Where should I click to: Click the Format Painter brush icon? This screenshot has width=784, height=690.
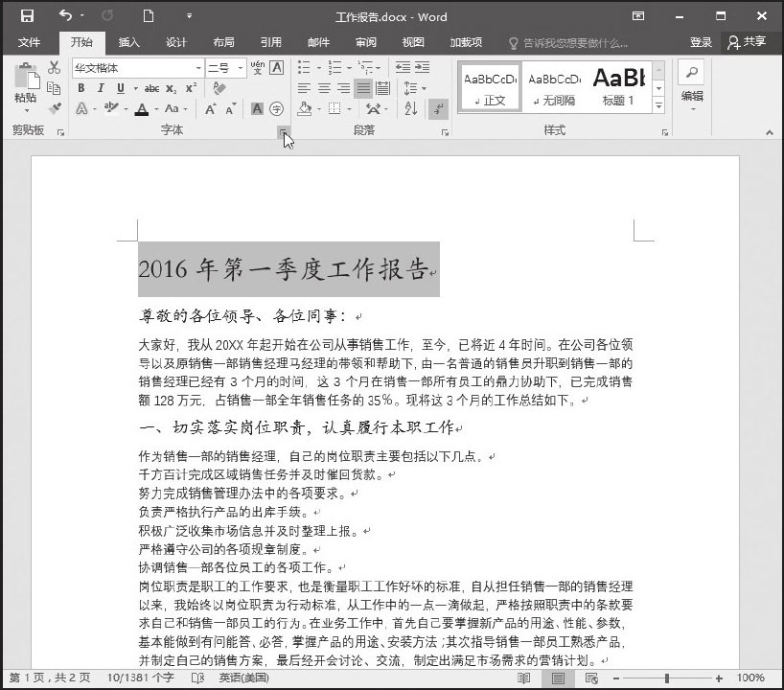tap(55, 108)
